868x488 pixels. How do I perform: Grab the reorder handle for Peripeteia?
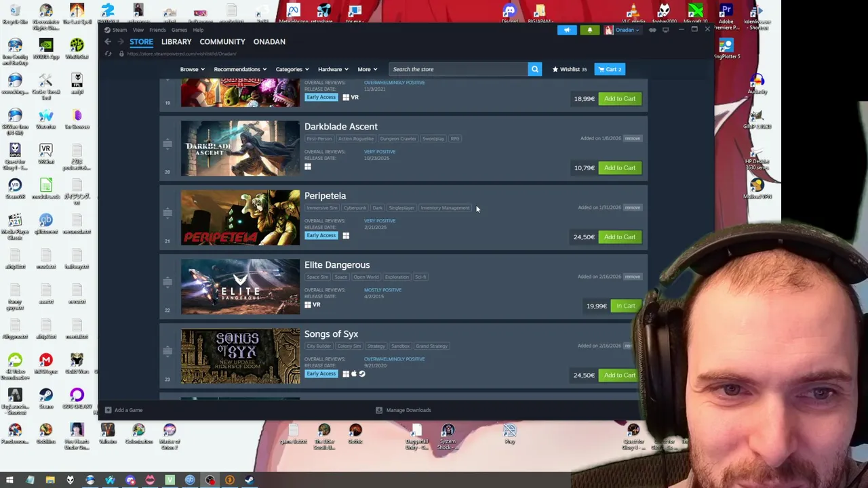click(x=167, y=213)
